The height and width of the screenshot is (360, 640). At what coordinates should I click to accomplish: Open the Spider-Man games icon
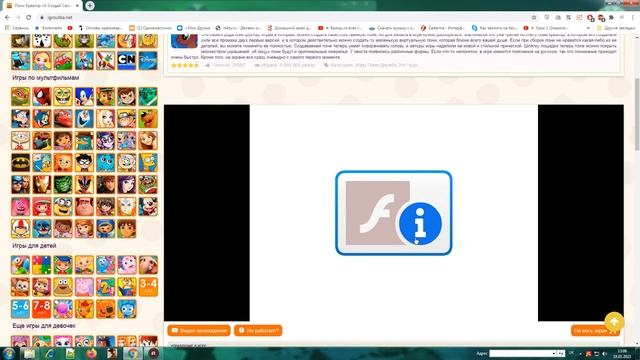tap(42, 97)
